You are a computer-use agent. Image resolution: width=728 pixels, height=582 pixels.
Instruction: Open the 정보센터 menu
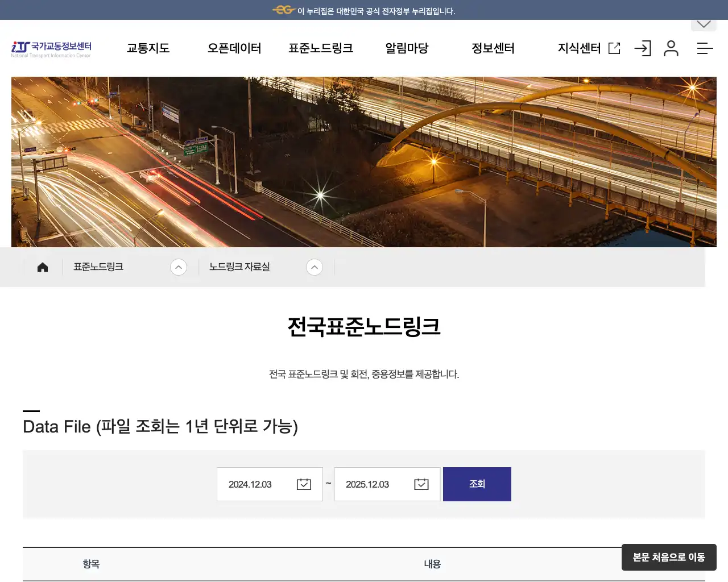493,48
